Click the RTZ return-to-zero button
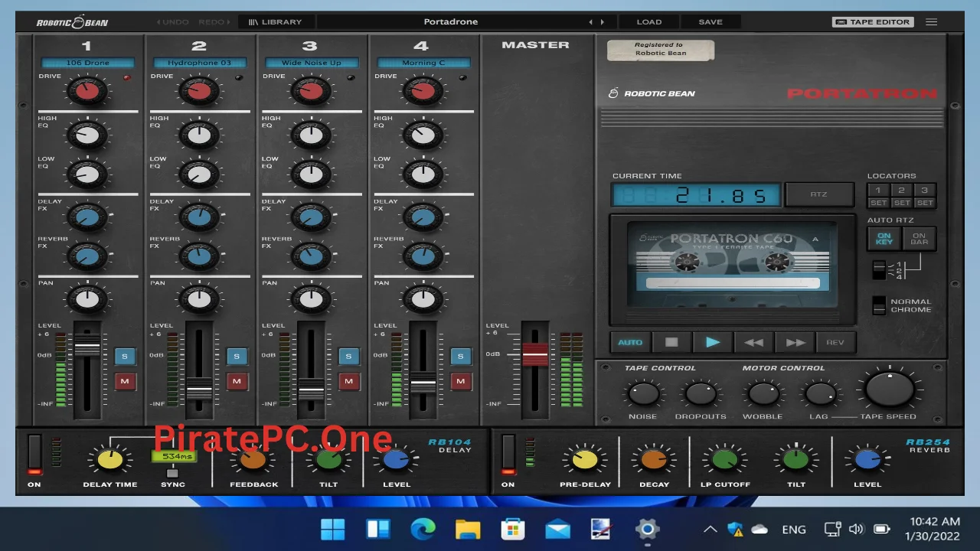Viewport: 980px width, 551px height. 819,194
